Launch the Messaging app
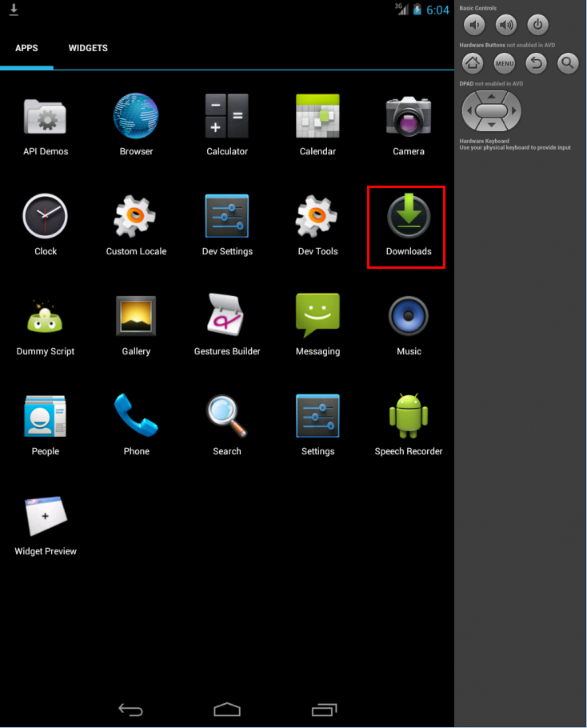Viewport: 587px width, 728px height. click(317, 326)
